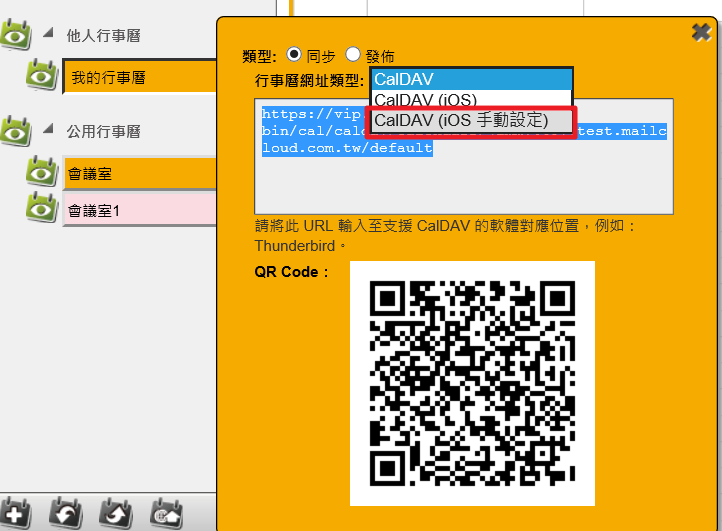Select 我的行事曆 calendar entry
The image size is (722, 531).
(140, 77)
